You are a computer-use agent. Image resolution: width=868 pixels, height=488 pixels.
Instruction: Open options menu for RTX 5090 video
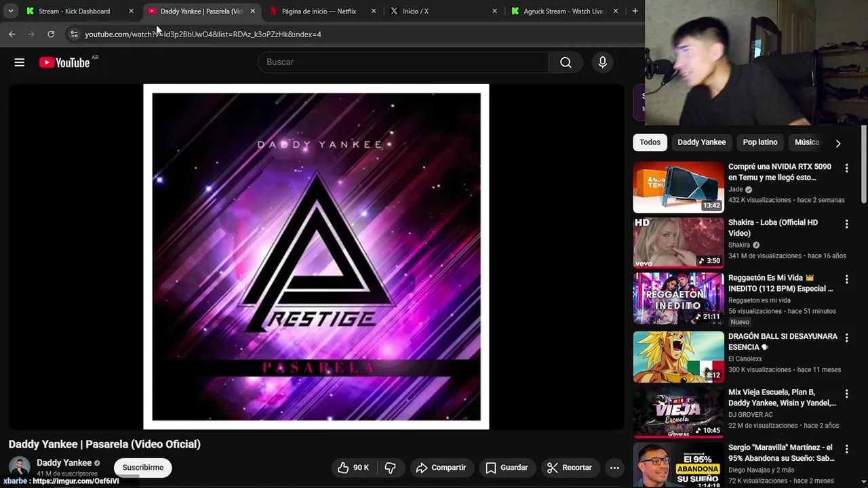[x=846, y=167]
